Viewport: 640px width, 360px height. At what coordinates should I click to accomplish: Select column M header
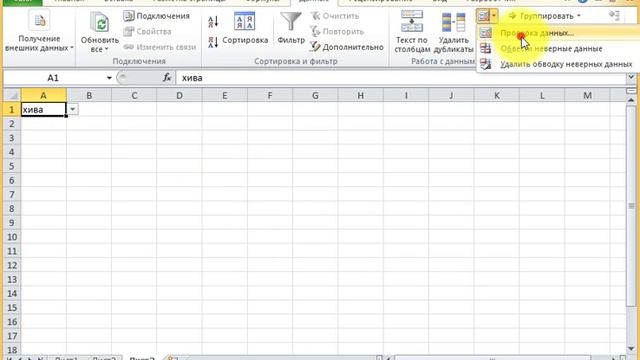[x=587, y=96]
